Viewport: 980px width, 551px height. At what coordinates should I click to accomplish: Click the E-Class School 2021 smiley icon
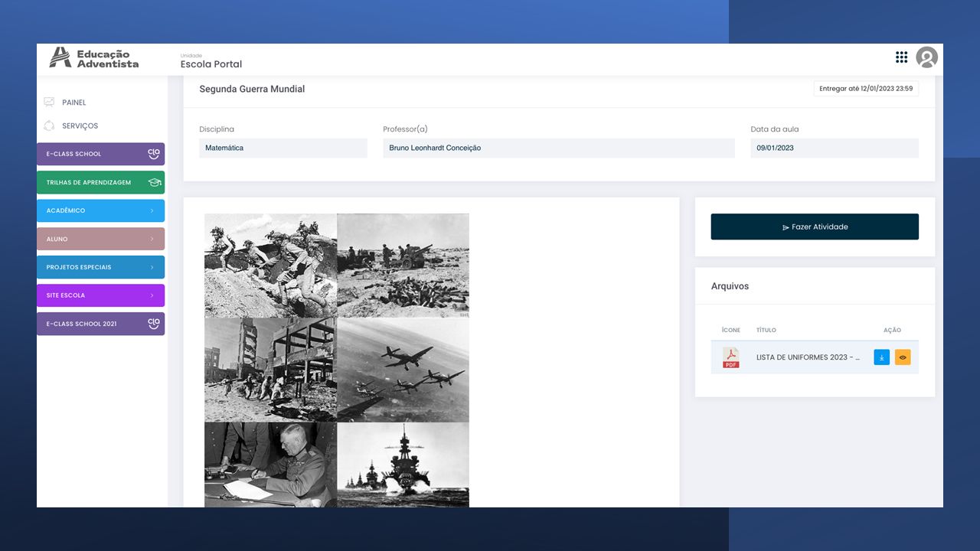pos(154,324)
